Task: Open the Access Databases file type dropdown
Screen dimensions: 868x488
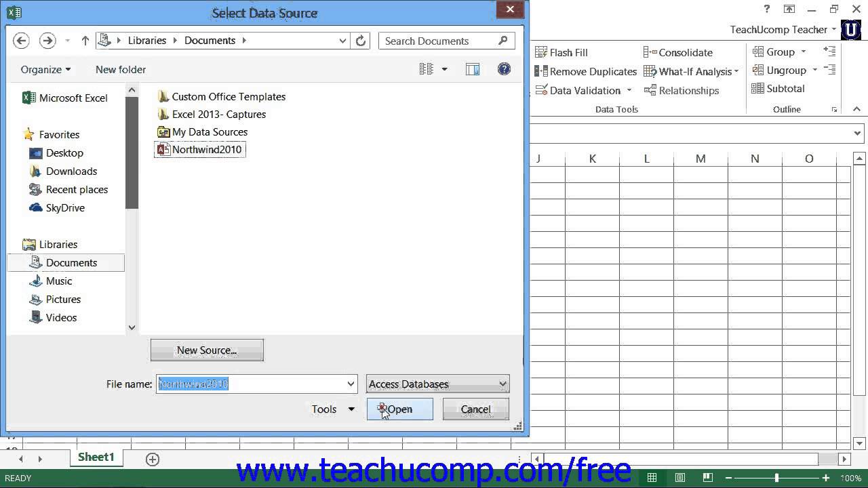Action: (x=437, y=384)
